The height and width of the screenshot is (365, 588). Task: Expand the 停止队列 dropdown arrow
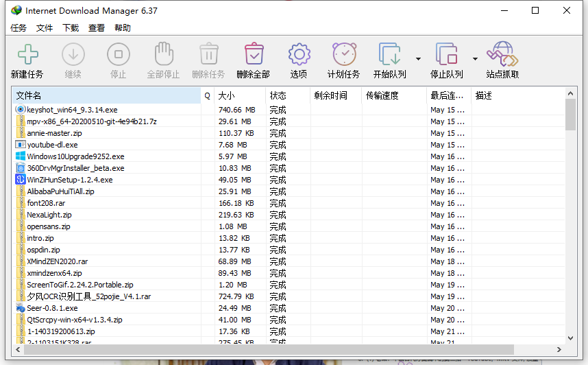click(x=475, y=58)
